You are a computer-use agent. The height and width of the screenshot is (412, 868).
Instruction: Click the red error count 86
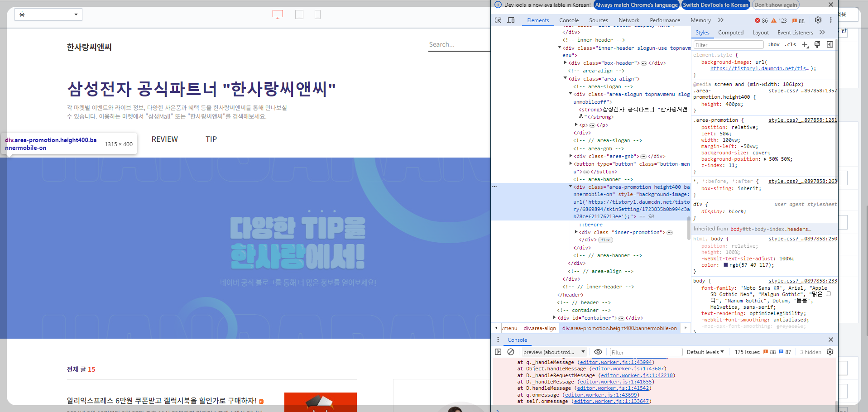tap(761, 20)
